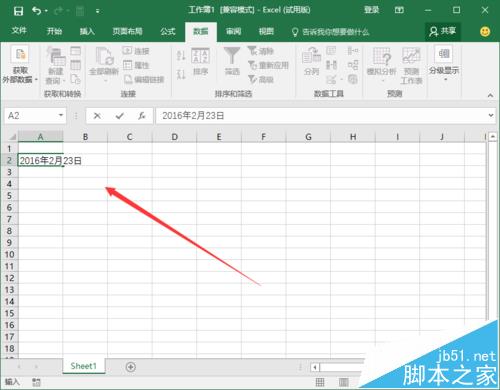This screenshot has height=390, width=500.
Task: Switch to the 审阅 (Review) tab
Action: coord(233,31)
